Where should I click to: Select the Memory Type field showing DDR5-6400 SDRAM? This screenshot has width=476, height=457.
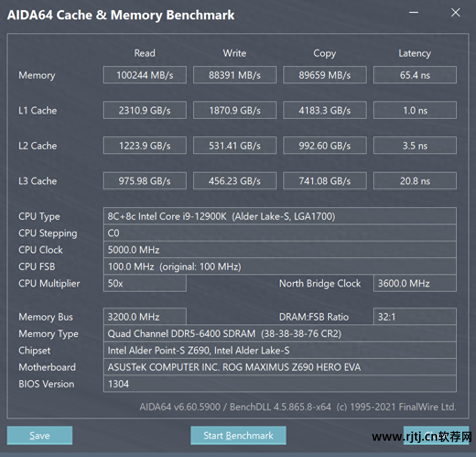point(280,333)
